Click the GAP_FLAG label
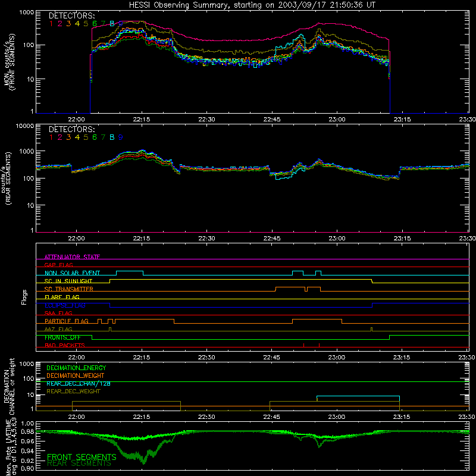 point(58,265)
